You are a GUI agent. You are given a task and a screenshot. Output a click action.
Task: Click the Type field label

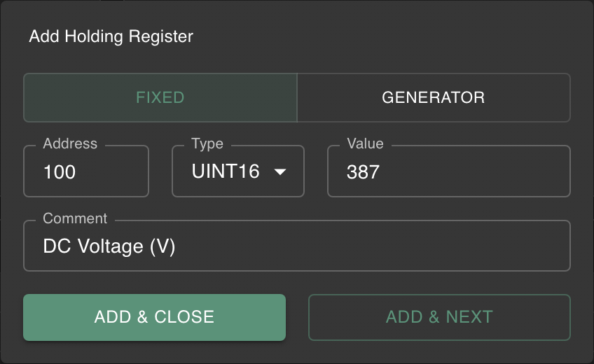pos(207,143)
